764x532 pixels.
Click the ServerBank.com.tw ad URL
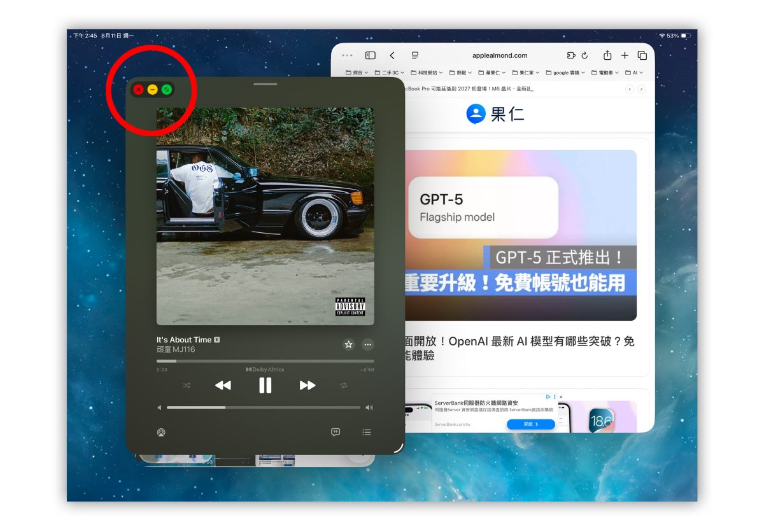(x=451, y=424)
